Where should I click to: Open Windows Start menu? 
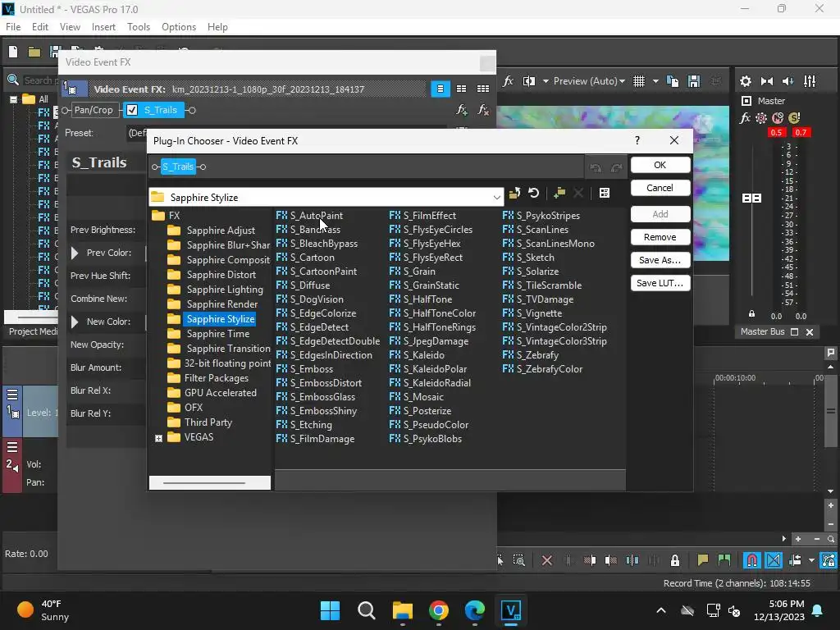coord(330,610)
